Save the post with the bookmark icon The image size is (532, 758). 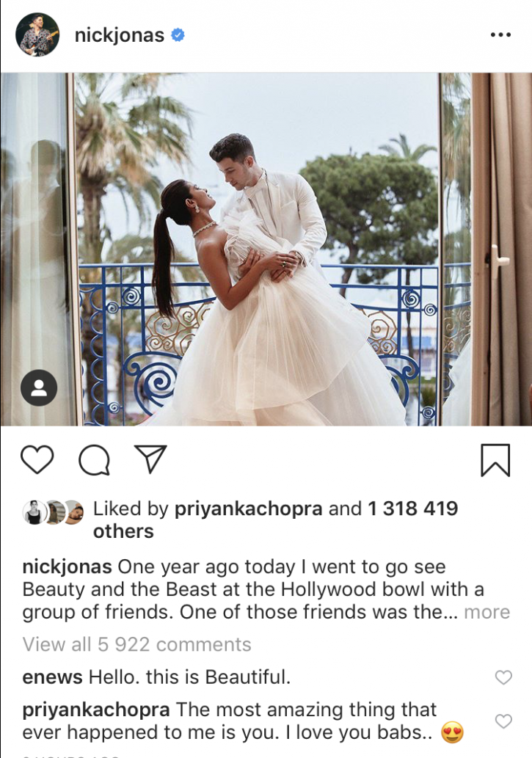[x=495, y=460]
